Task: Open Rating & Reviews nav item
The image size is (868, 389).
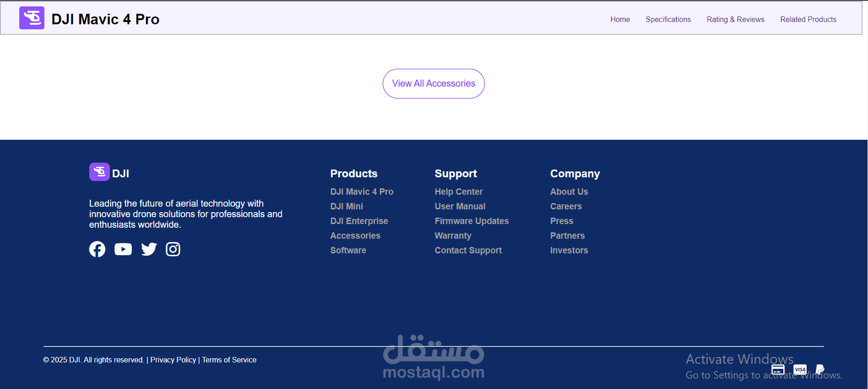Action: pos(735,19)
